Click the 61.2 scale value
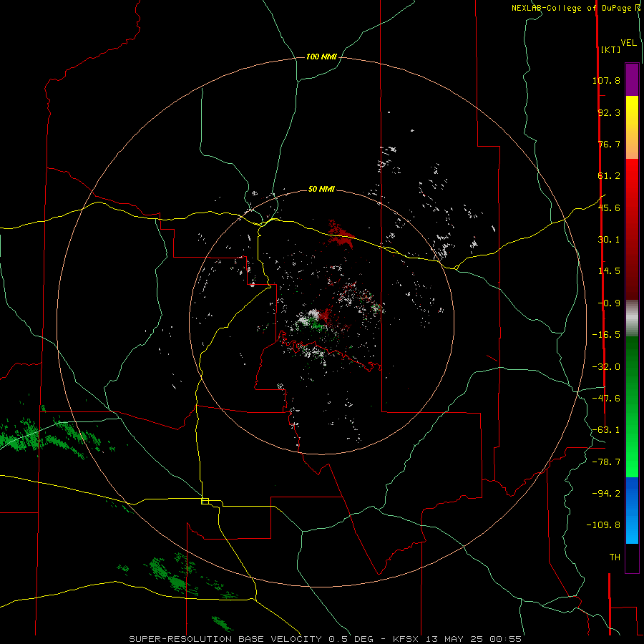This screenshot has width=644, height=644. (x=609, y=176)
